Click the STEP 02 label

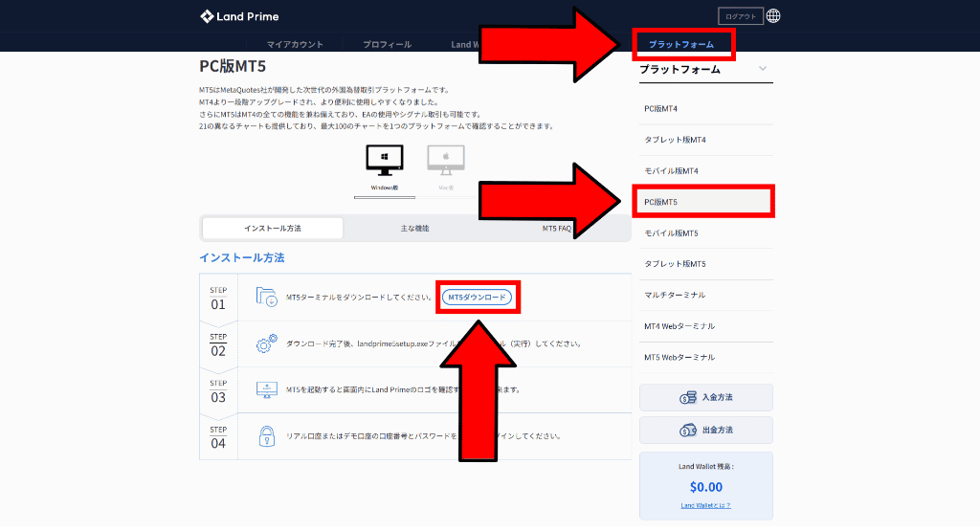tap(218, 344)
